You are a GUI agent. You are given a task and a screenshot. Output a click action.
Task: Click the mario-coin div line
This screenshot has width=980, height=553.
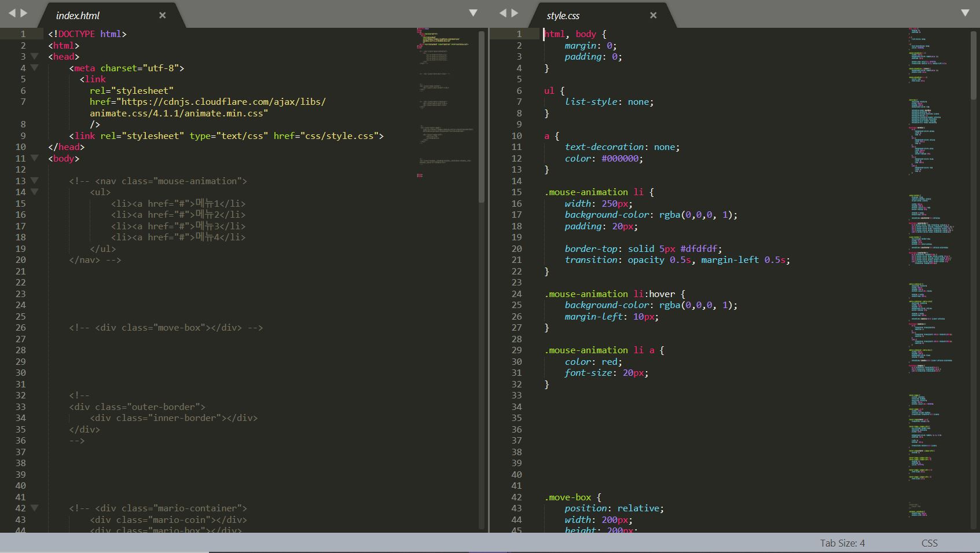click(168, 519)
